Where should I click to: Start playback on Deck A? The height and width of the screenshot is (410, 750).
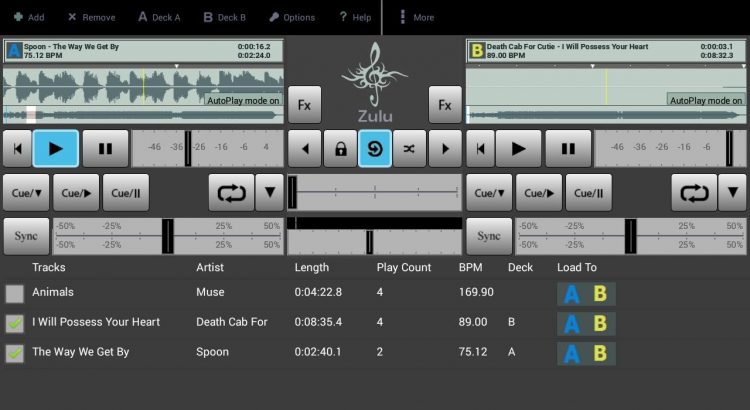click(x=56, y=148)
